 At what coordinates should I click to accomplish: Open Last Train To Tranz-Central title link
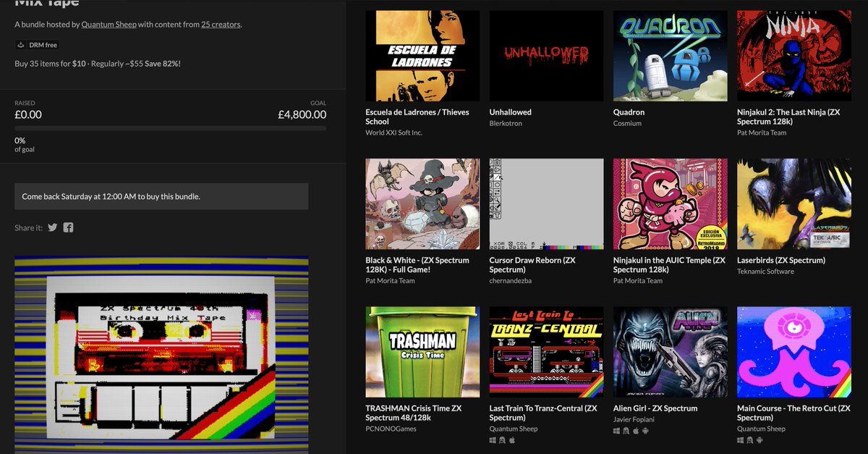click(543, 413)
